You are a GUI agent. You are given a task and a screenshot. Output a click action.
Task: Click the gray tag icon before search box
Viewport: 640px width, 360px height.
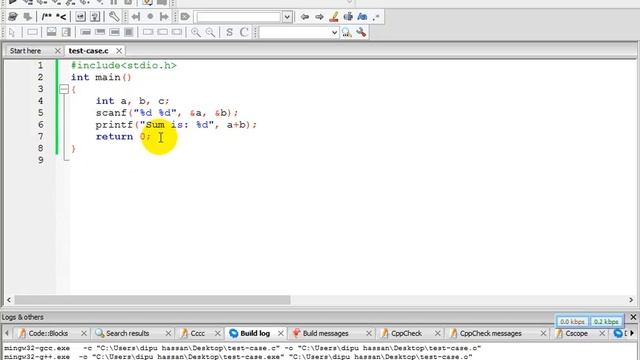click(x=185, y=17)
